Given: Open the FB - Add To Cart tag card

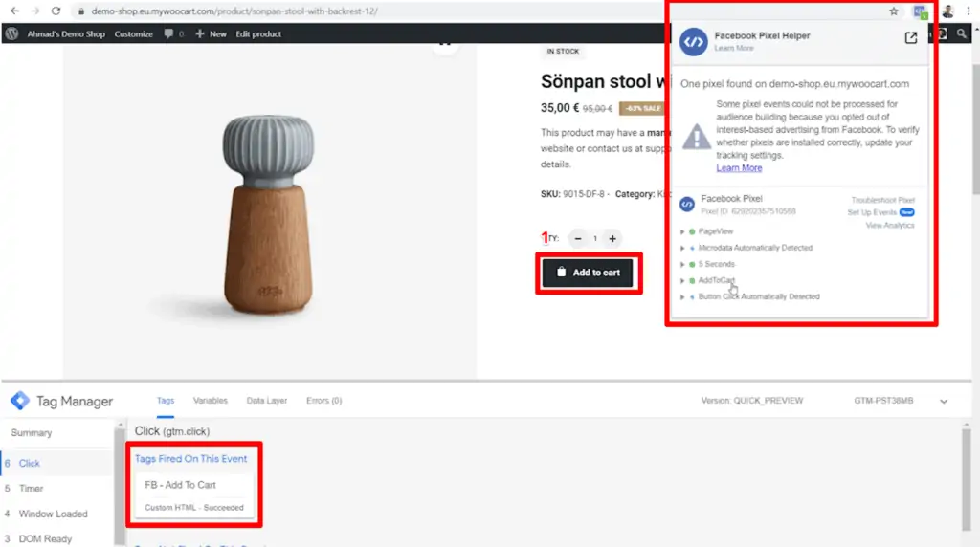Looking at the screenshot, I should [194, 495].
